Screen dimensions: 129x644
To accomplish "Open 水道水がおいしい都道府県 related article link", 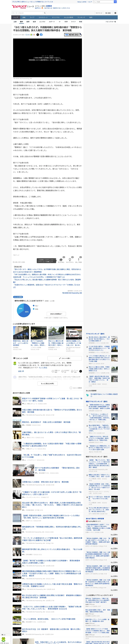I will (47, 286).
